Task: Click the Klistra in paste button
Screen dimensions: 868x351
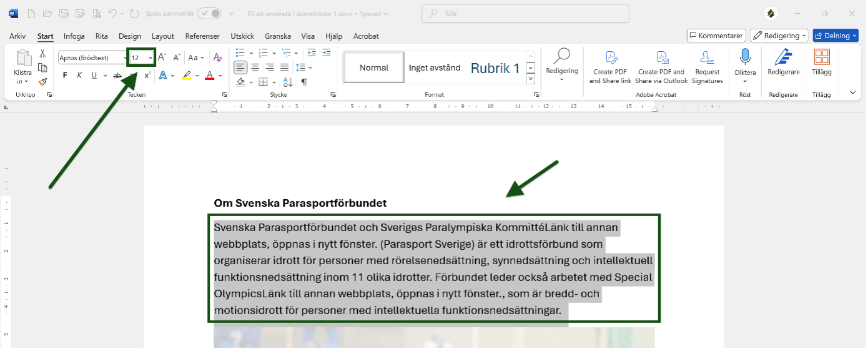Action: (23, 67)
